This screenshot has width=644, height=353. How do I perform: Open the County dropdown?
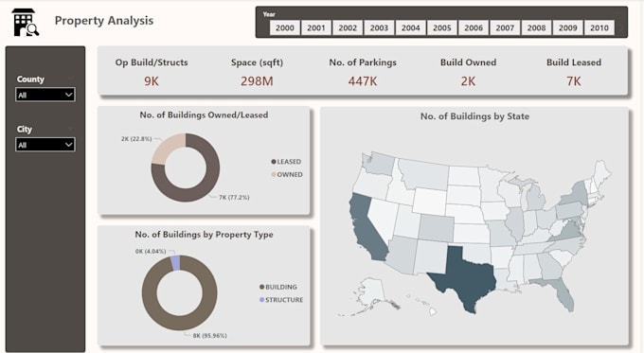(45, 95)
